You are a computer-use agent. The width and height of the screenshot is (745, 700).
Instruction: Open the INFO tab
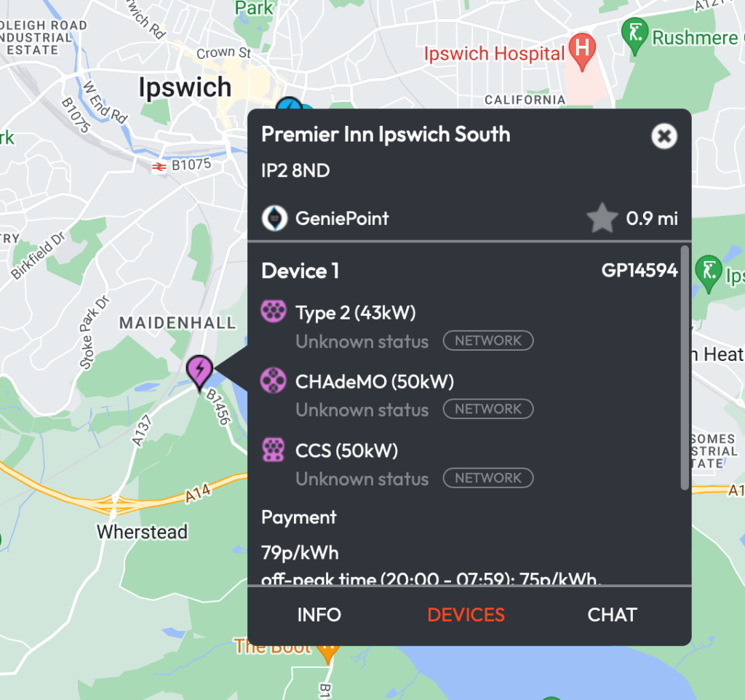pyautogui.click(x=319, y=615)
